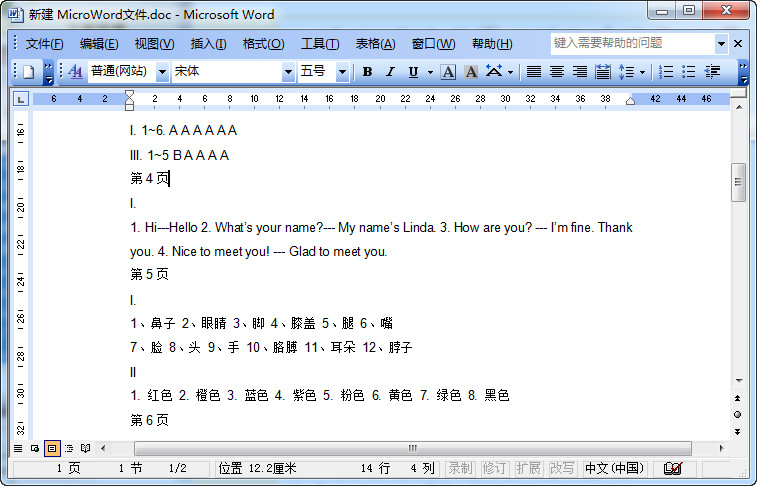This screenshot has width=757, height=486.
Task: Apply numbered list formatting
Action: pyautogui.click(x=666, y=72)
